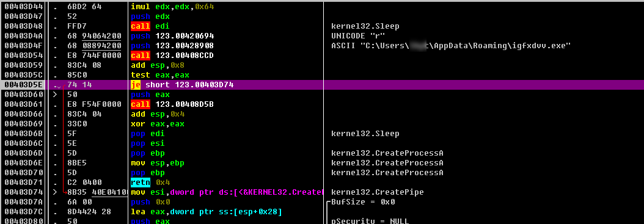644x224 pixels.
Task: Click the xor eax,eax instruction
Action: [x=158, y=124]
